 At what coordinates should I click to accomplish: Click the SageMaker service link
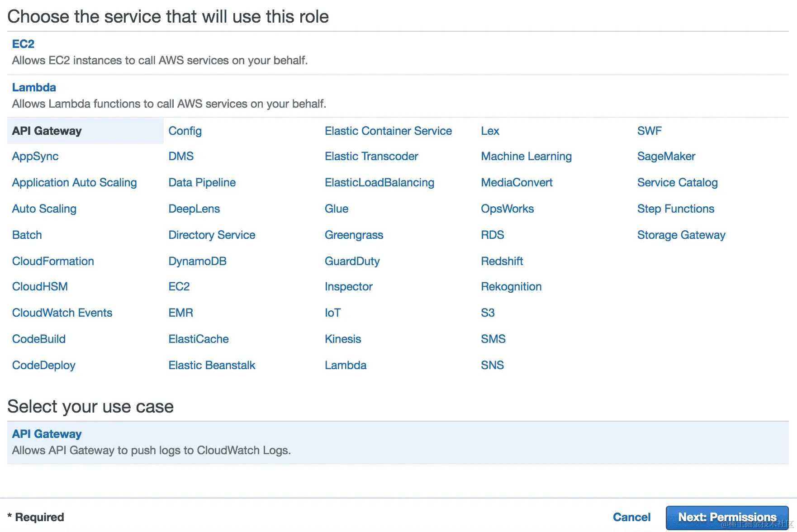[x=666, y=156]
